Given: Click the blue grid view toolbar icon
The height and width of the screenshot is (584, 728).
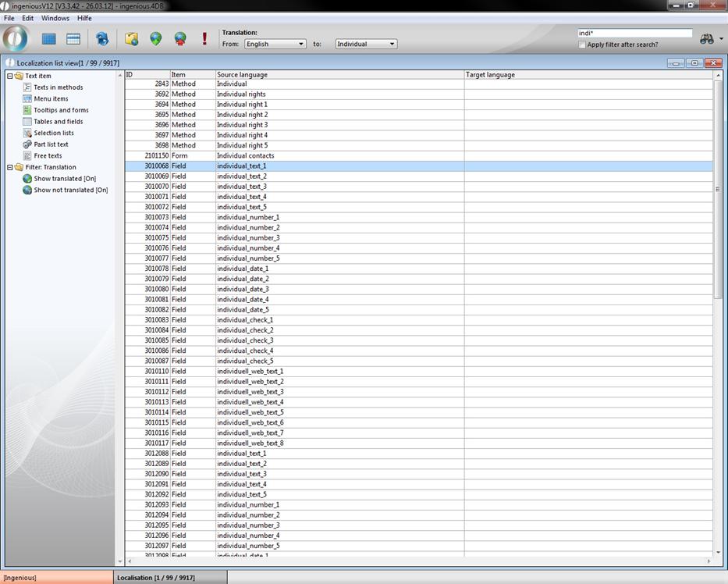Looking at the screenshot, I should click(49, 38).
